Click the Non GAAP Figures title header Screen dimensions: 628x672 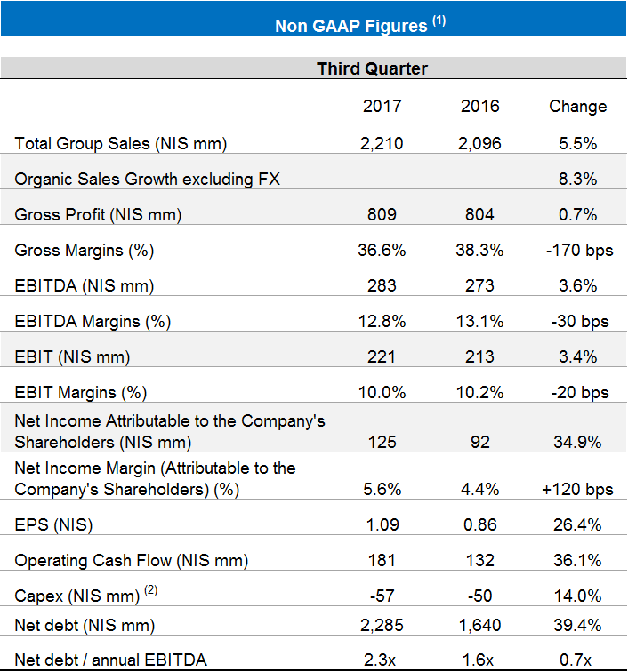(x=359, y=25)
